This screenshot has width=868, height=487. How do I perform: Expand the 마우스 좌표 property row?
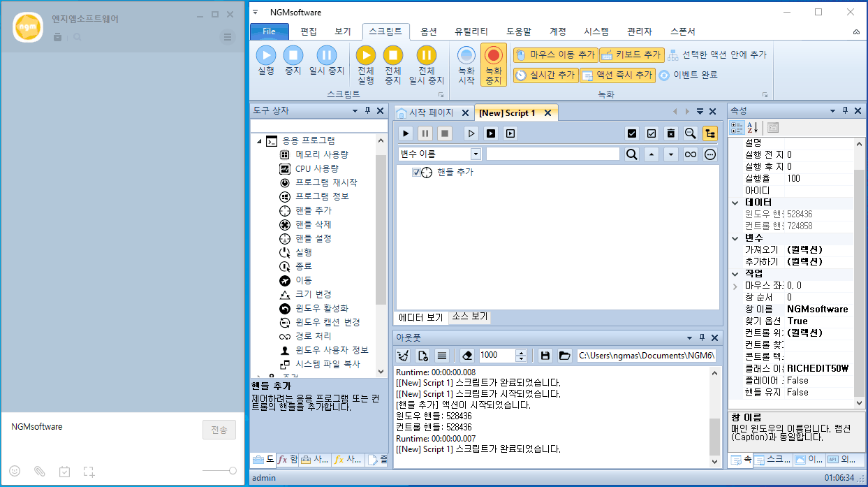[x=735, y=286]
